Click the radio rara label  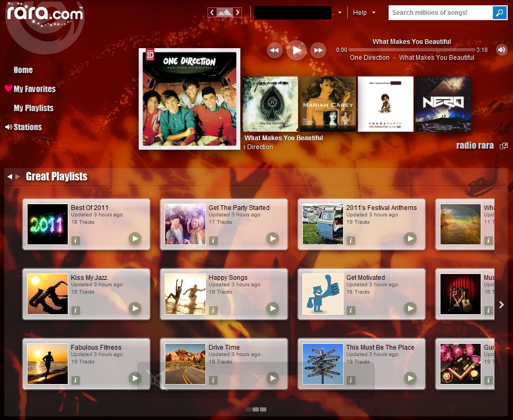click(x=475, y=145)
